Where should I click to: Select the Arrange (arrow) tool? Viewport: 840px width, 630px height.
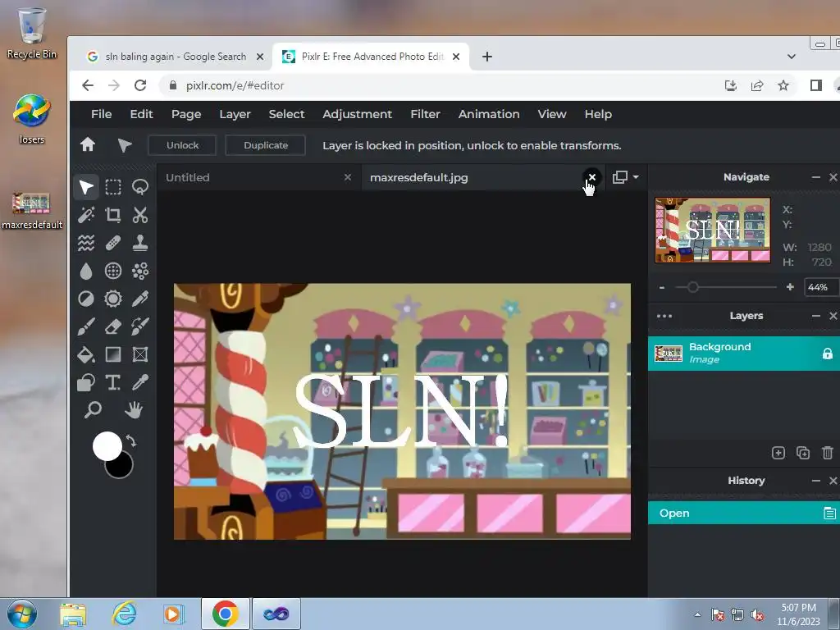click(85, 188)
